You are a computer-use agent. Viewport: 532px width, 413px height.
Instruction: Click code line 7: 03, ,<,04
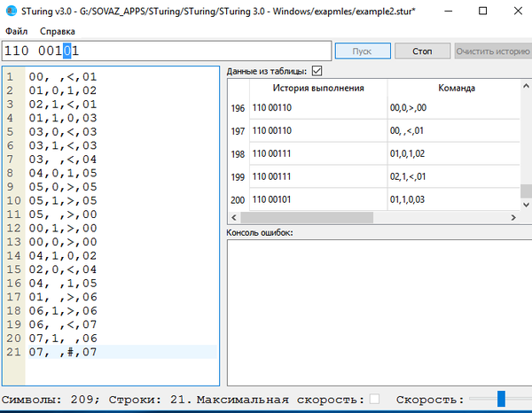pyautogui.click(x=63, y=160)
